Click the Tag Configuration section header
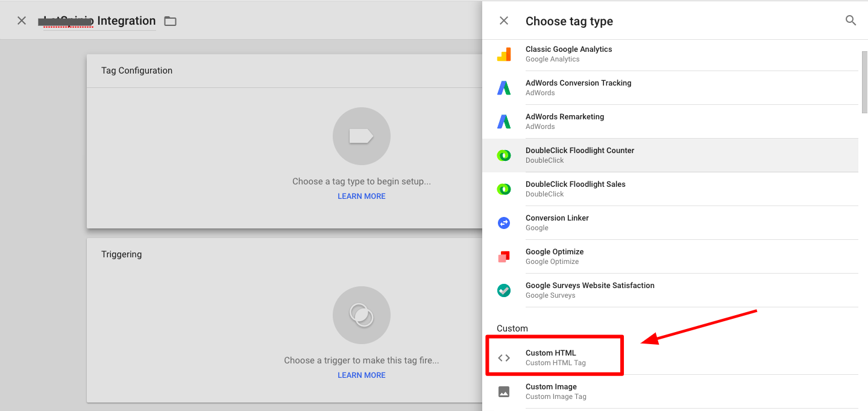The height and width of the screenshot is (411, 868). coord(137,71)
